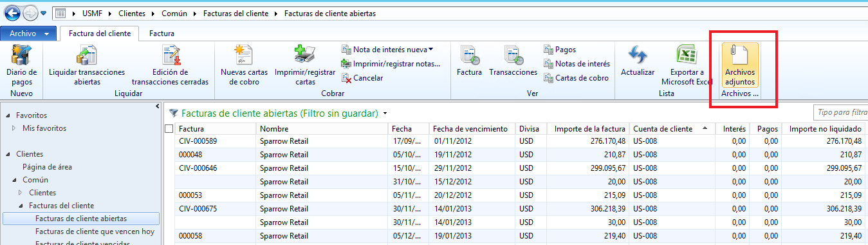868x245 pixels.
Task: Open the Archivo menu
Action: coord(28,33)
